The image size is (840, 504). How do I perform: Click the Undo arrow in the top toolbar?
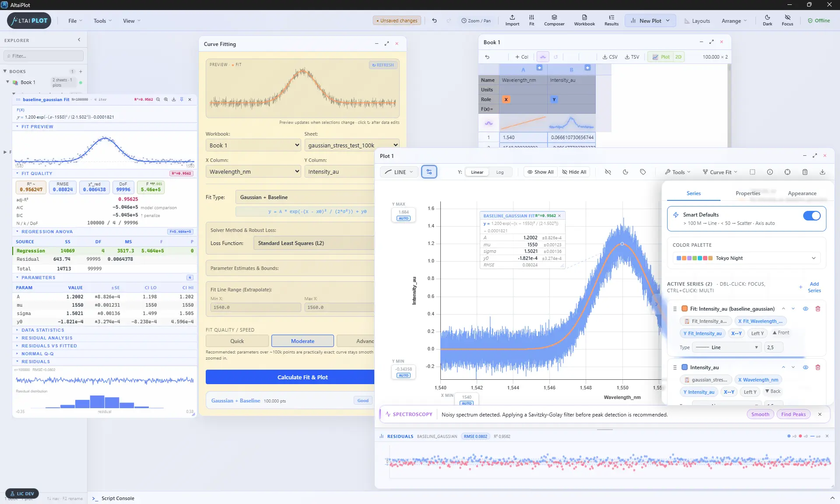[x=434, y=21]
